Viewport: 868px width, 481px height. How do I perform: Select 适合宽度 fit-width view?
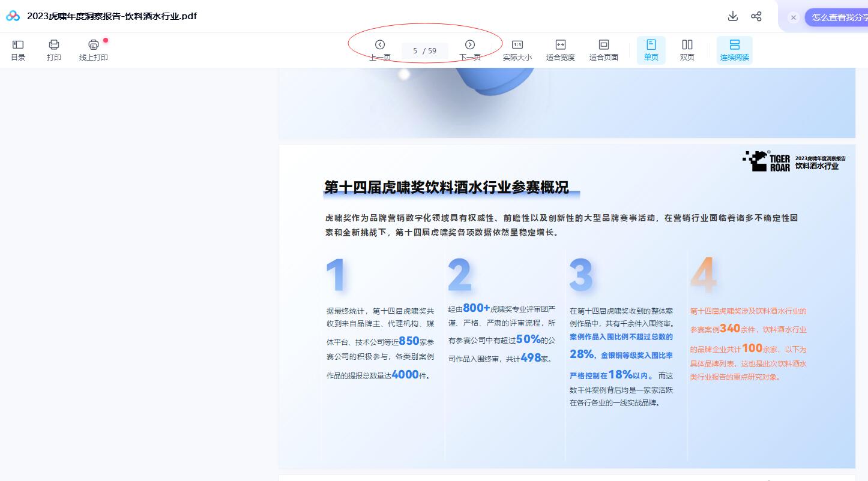[x=560, y=50]
